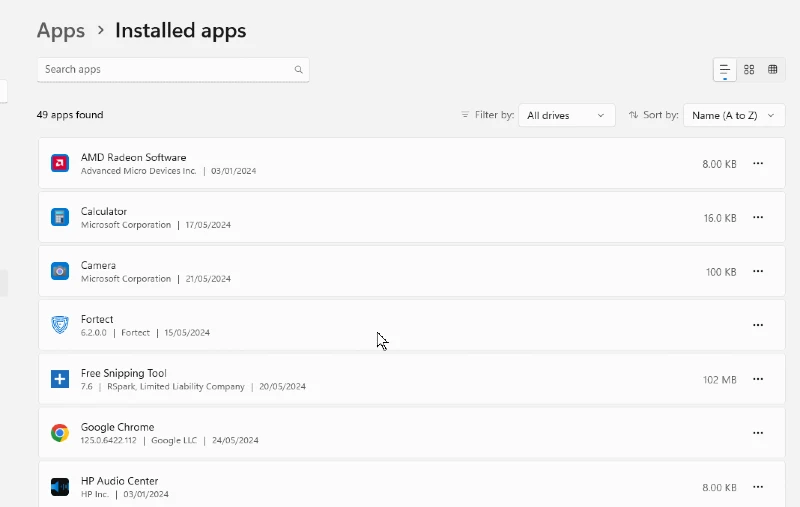Screen dimensions: 800x507
Task: Open more options for AMD Radeon Software
Action: 758,164
